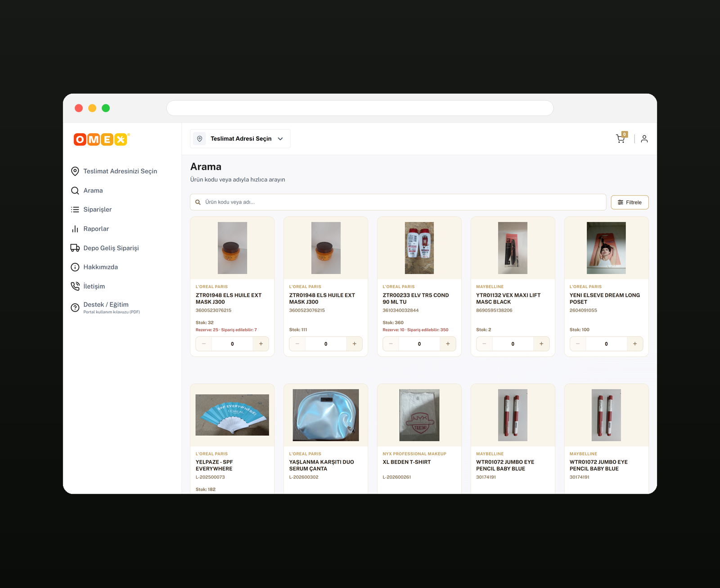Viewport: 720px width, 588px height.
Task: Click the product code 2604091055
Action: pyautogui.click(x=583, y=310)
